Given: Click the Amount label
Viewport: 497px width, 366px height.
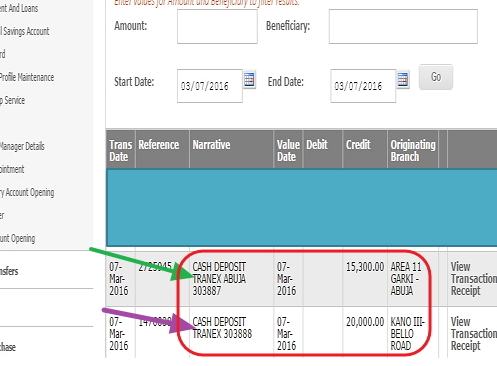Looking at the screenshot, I should [x=130, y=26].
